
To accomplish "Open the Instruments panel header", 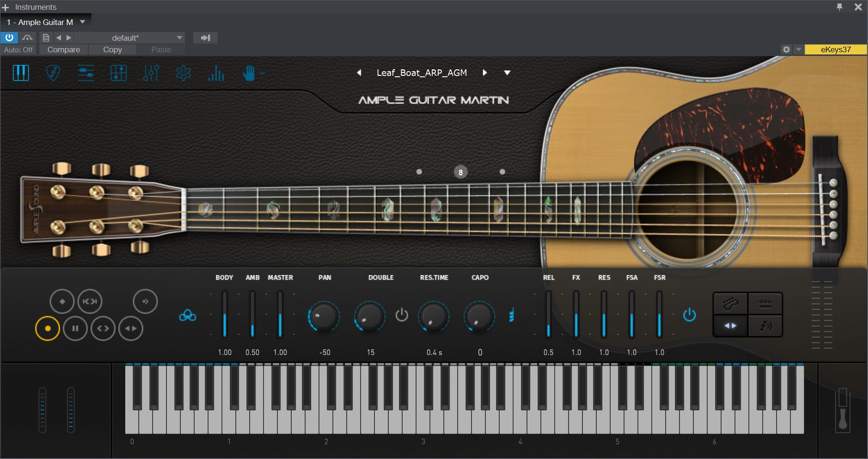I will [x=36, y=7].
